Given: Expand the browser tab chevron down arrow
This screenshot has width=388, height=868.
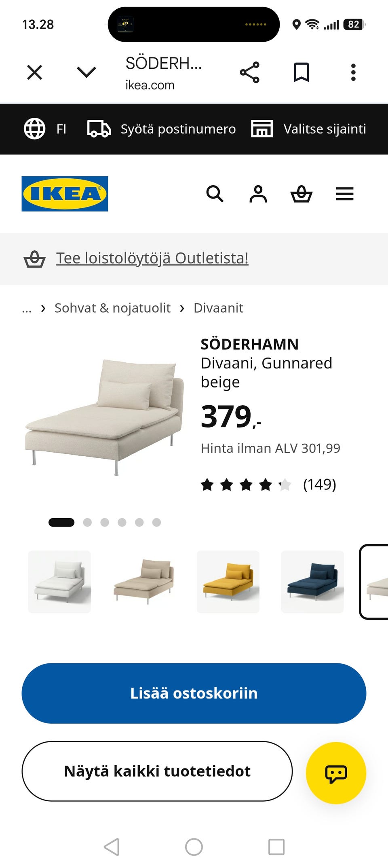Looking at the screenshot, I should pos(86,72).
